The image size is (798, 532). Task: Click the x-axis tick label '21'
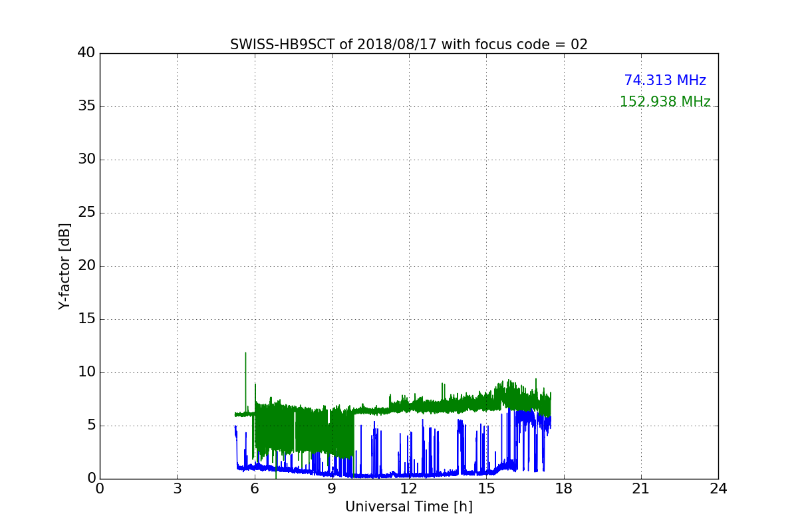click(641, 488)
